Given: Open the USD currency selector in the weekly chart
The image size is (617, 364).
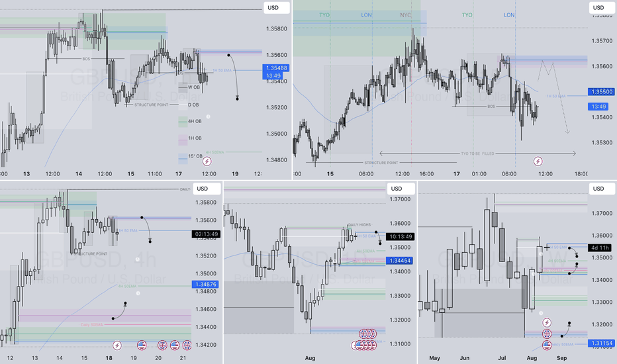Looking at the screenshot, I should pyautogui.click(x=602, y=189).
